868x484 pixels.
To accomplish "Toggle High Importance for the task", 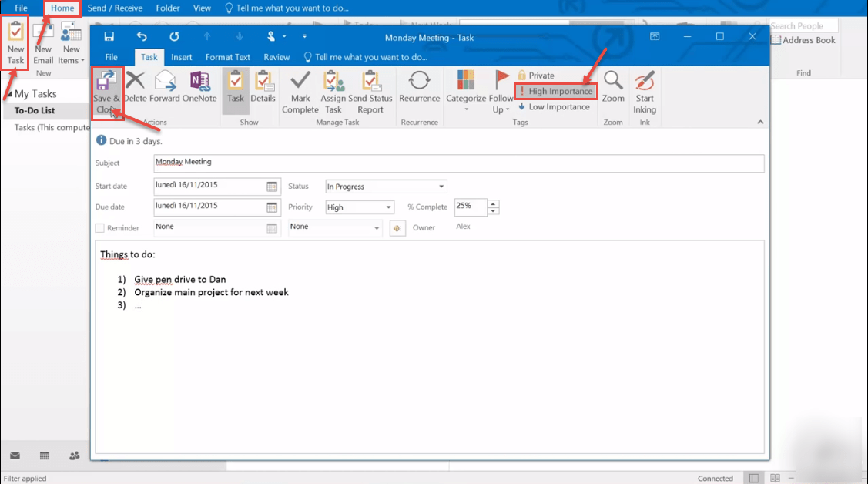I will pos(555,90).
